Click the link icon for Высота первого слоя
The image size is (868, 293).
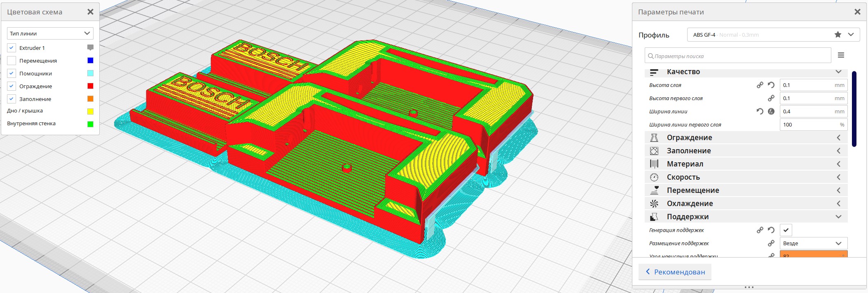click(771, 98)
